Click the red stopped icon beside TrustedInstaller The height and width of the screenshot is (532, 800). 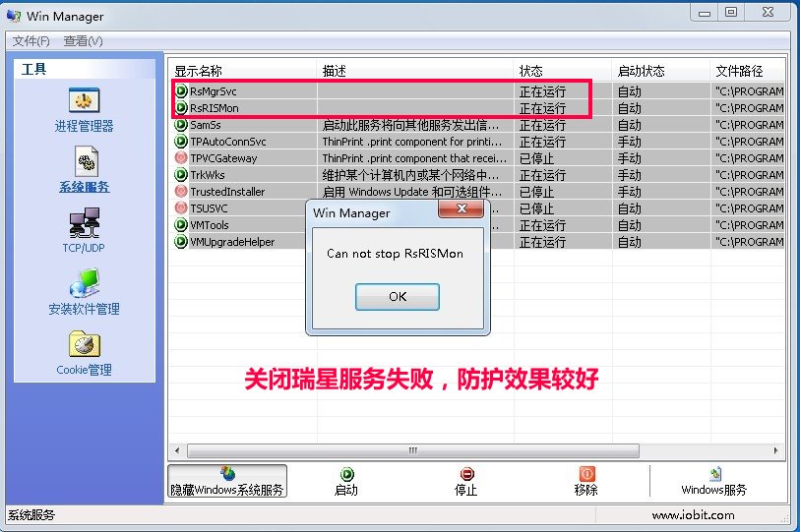(x=181, y=192)
